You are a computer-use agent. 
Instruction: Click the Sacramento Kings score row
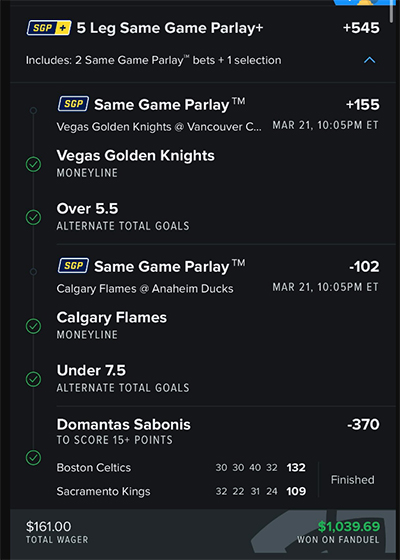click(181, 491)
